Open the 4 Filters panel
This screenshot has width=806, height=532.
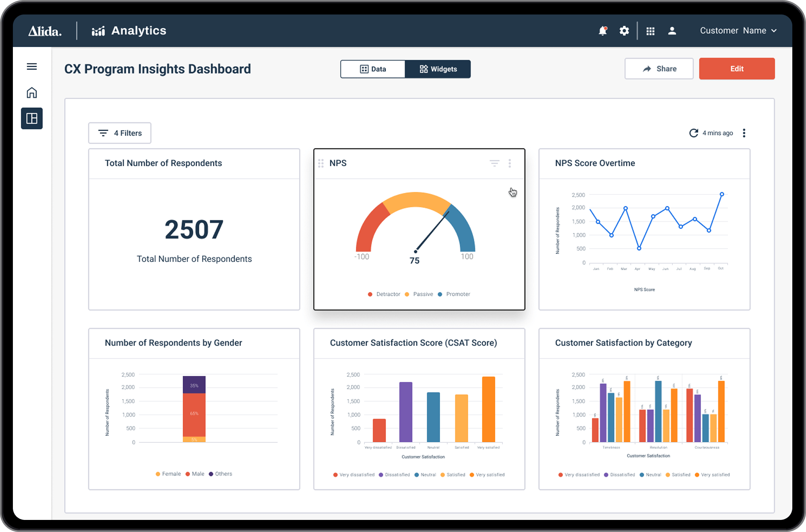point(120,133)
